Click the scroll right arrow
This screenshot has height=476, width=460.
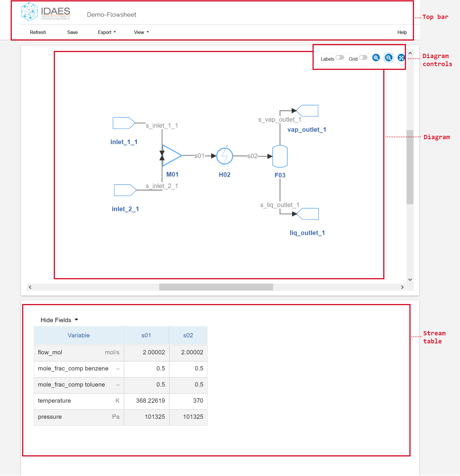point(402,287)
